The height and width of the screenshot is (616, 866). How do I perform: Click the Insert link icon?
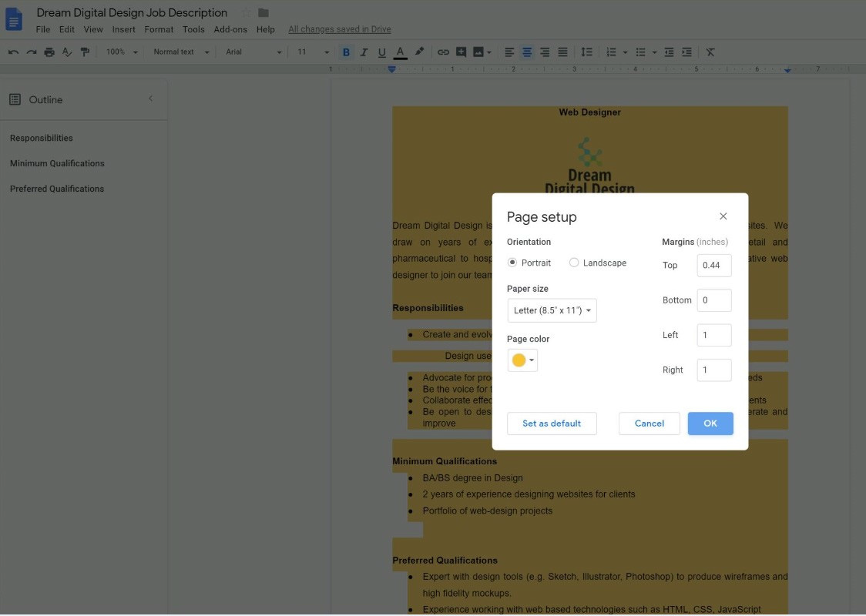[443, 52]
